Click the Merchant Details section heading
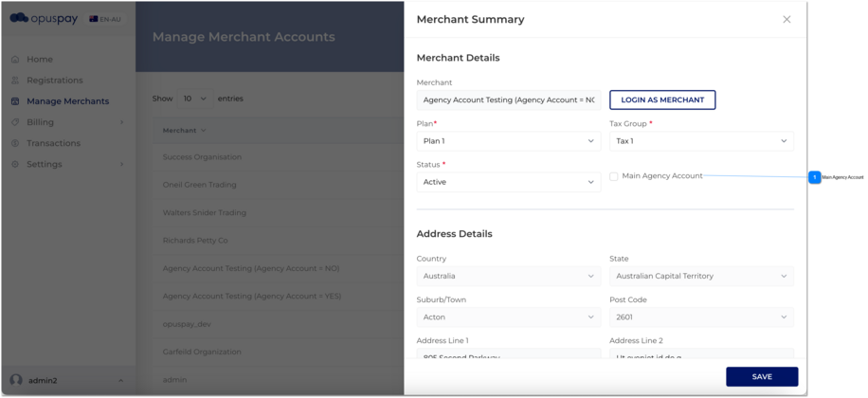Viewport: 868px width, 398px height. [458, 58]
